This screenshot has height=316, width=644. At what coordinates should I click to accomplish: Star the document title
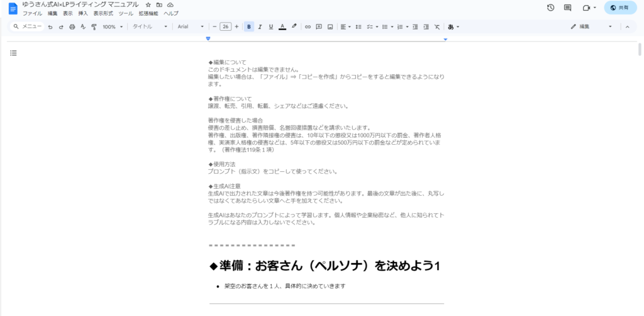coord(148,4)
